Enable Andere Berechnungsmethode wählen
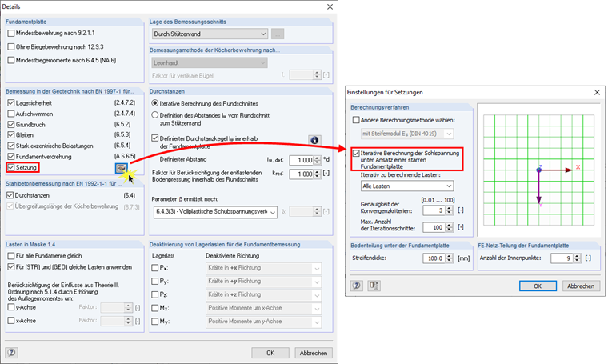Image resolution: width=608 pixels, height=364 pixels. (x=356, y=120)
